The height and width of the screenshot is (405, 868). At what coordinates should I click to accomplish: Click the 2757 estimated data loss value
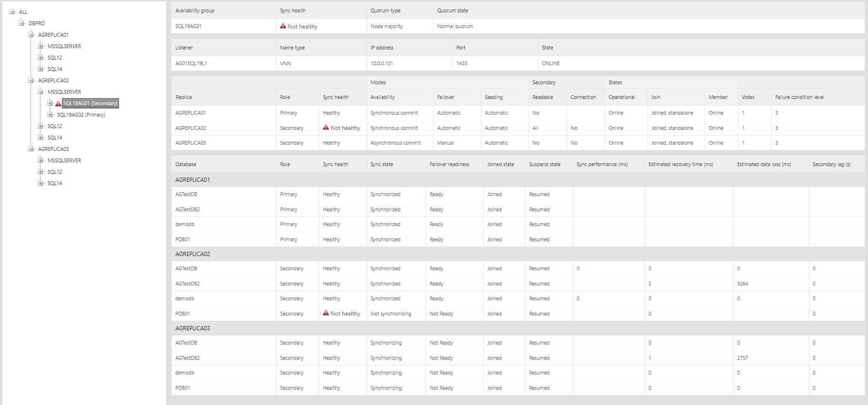[x=743, y=358]
